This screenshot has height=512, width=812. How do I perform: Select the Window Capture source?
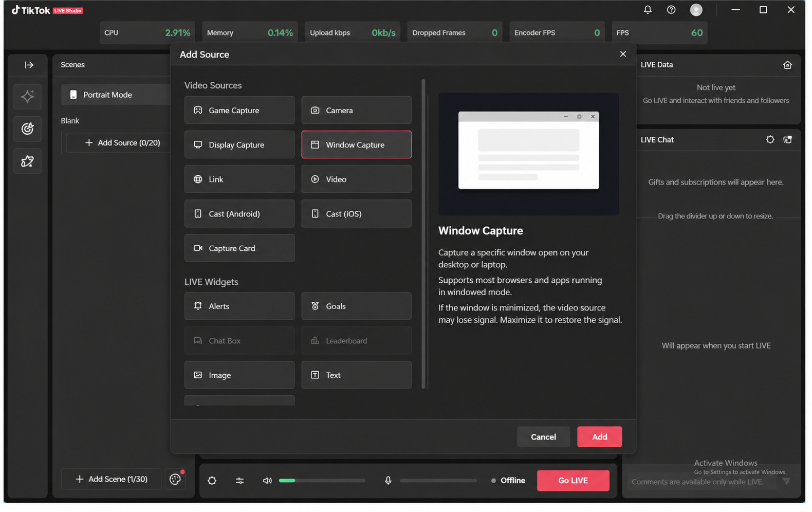pyautogui.click(x=356, y=144)
